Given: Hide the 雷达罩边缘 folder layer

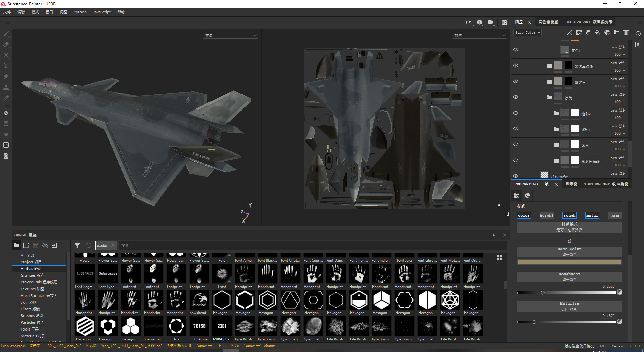Looking at the screenshot, I should click(x=516, y=65).
